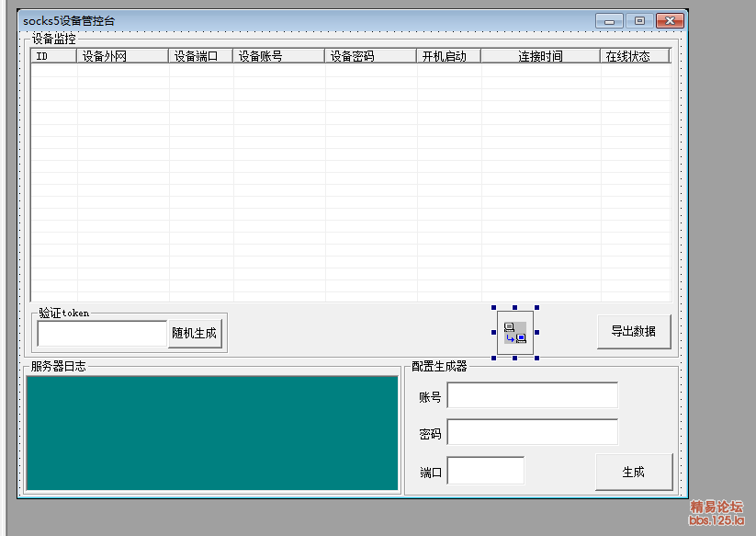Click the 随机生成 button
756x536 pixels.
coord(195,333)
